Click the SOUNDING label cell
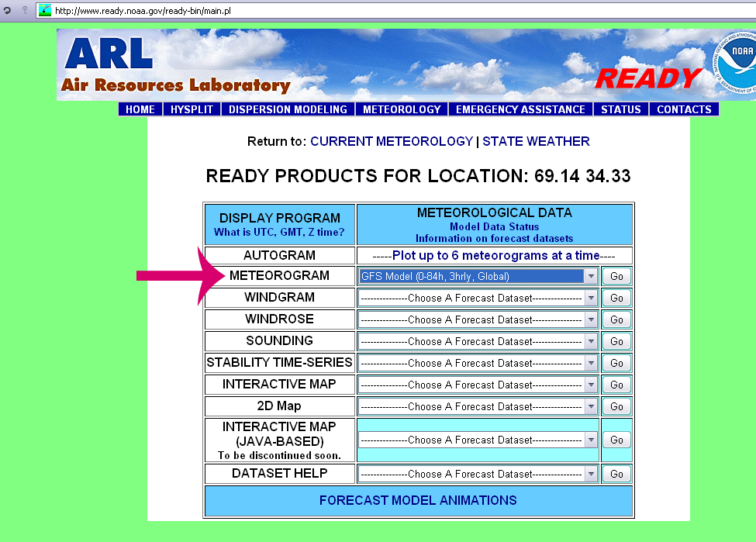756x542 pixels. coord(280,341)
